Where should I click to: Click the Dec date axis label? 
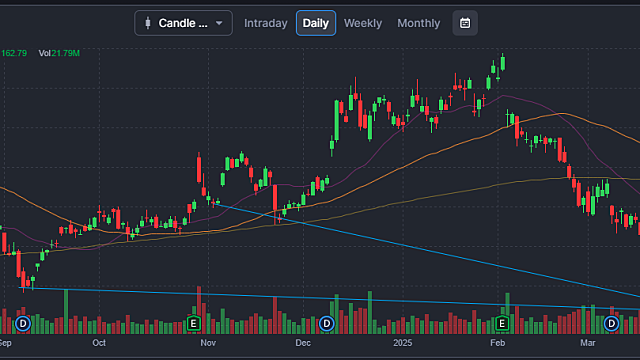tap(303, 343)
